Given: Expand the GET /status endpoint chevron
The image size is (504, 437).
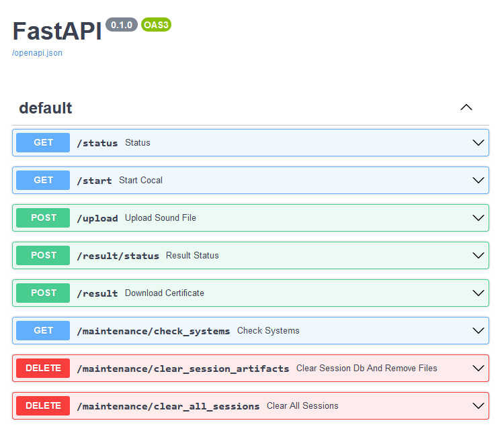Looking at the screenshot, I should coord(478,142).
